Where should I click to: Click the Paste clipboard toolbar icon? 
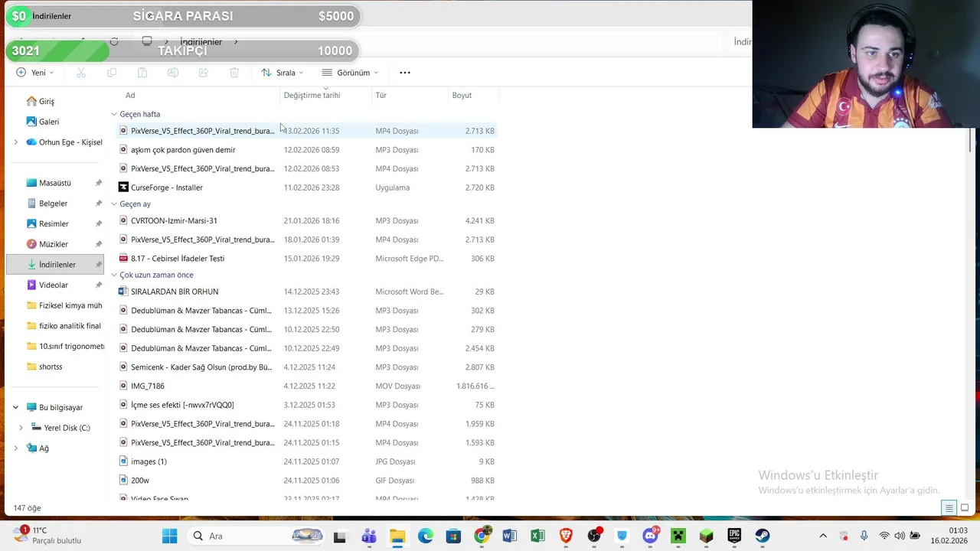(x=142, y=73)
